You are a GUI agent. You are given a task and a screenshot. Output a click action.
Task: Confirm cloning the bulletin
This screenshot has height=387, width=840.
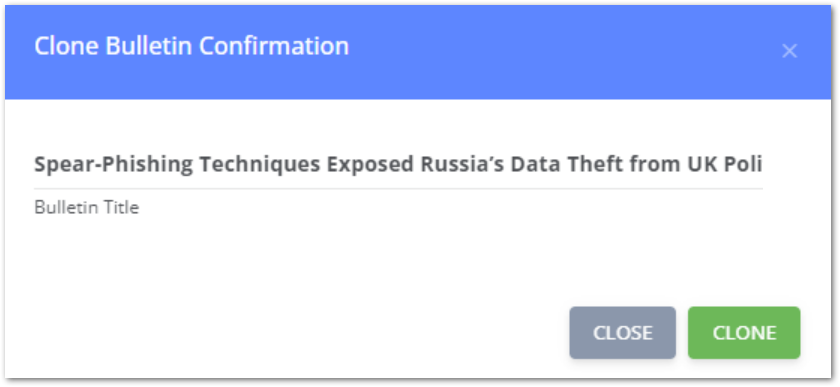tap(744, 333)
